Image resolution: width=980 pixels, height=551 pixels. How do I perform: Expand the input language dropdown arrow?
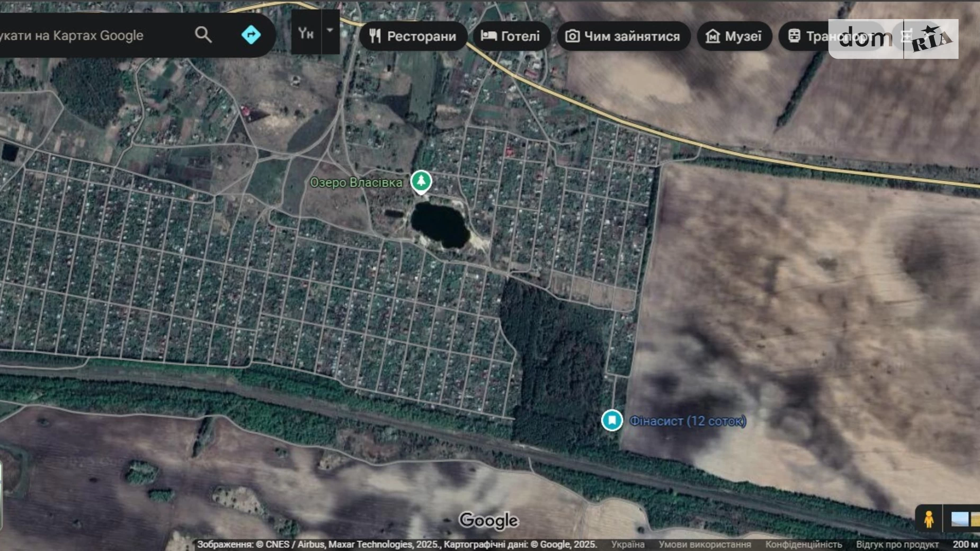pos(330,32)
